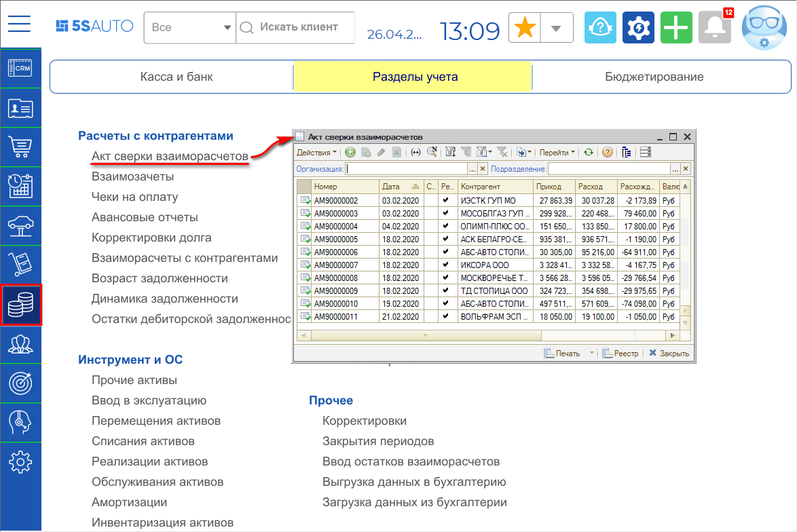This screenshot has width=797, height=532.
Task: Toggle the checkmark on row AM90000002
Action: [445, 199]
